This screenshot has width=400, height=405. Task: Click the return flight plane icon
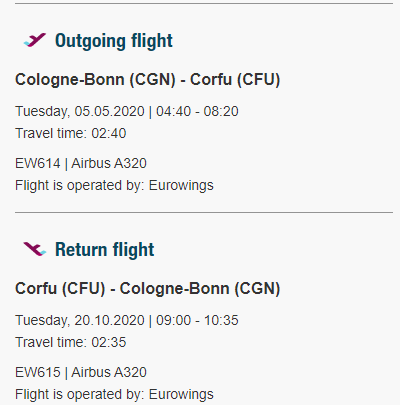tap(35, 249)
